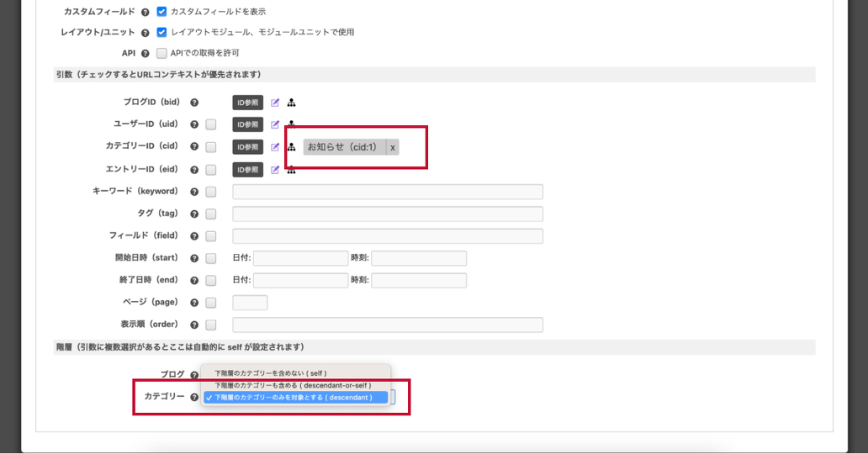Show help for the API setting
Viewport: 868px width, 454px height.
(x=146, y=54)
